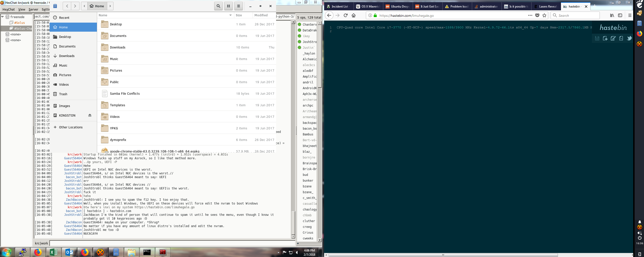Switch to the Lasers Reveal browser tab

click(546, 7)
